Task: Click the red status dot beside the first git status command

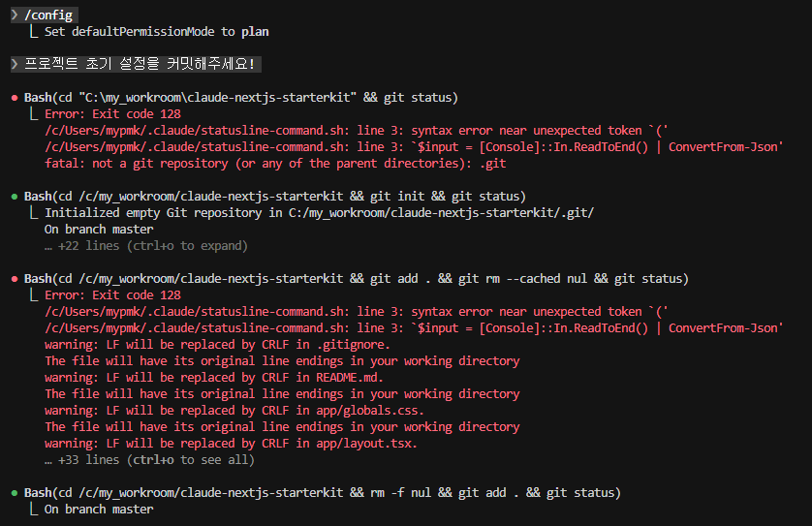Action: [x=14, y=98]
